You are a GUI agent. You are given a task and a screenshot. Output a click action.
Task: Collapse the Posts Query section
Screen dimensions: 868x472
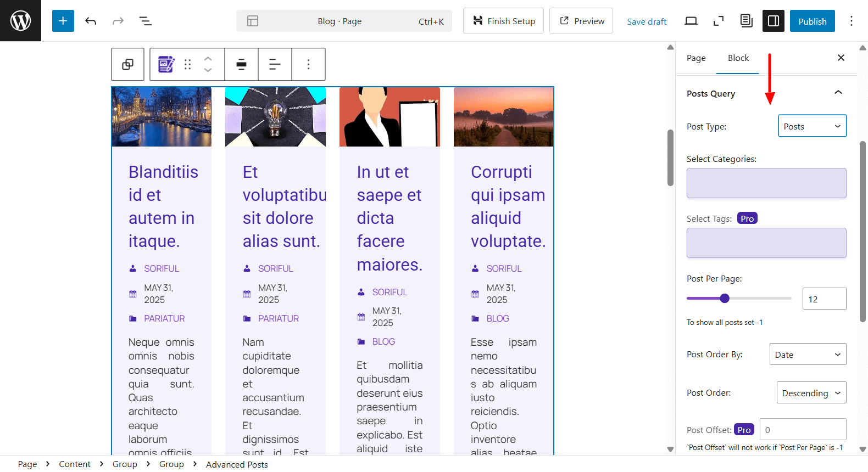point(838,93)
